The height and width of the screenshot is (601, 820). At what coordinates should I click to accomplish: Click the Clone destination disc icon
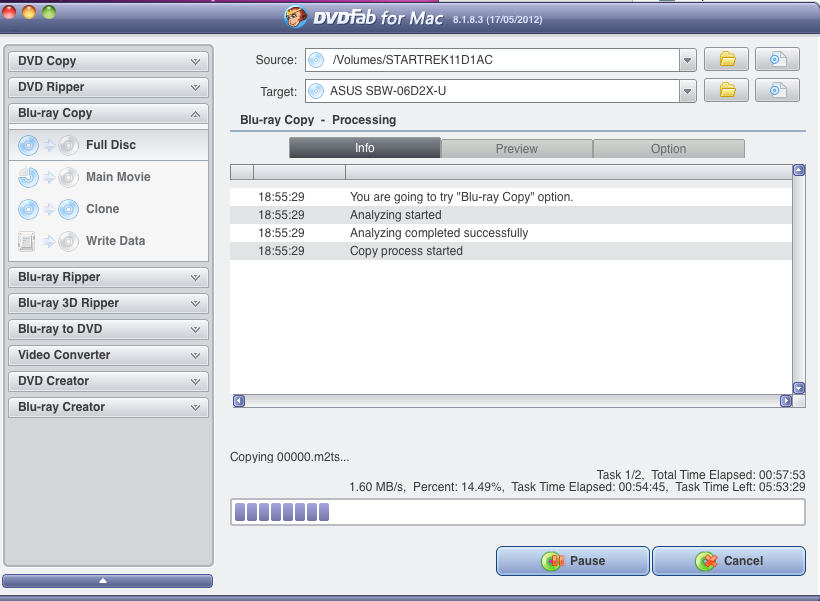69,209
